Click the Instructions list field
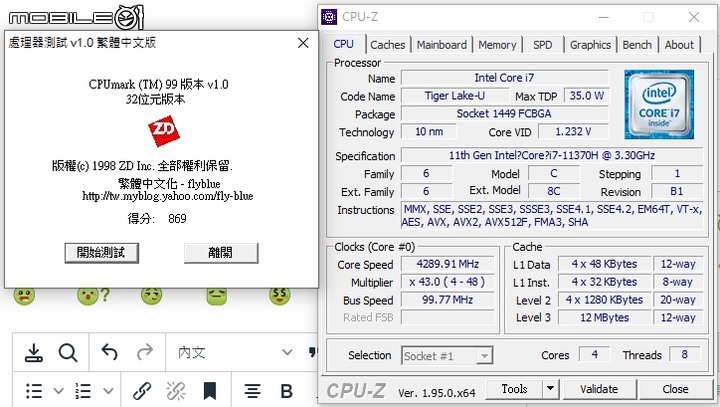This screenshot has width=720, height=407. point(552,215)
